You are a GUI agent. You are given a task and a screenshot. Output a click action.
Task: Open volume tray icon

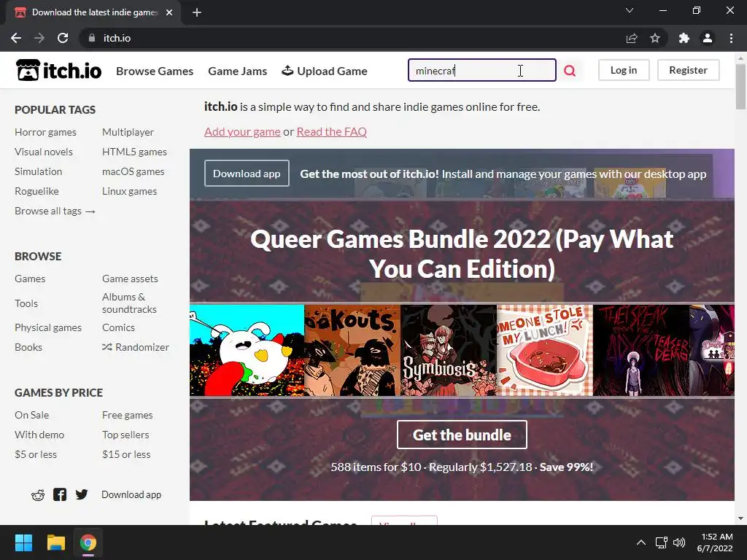679,542
